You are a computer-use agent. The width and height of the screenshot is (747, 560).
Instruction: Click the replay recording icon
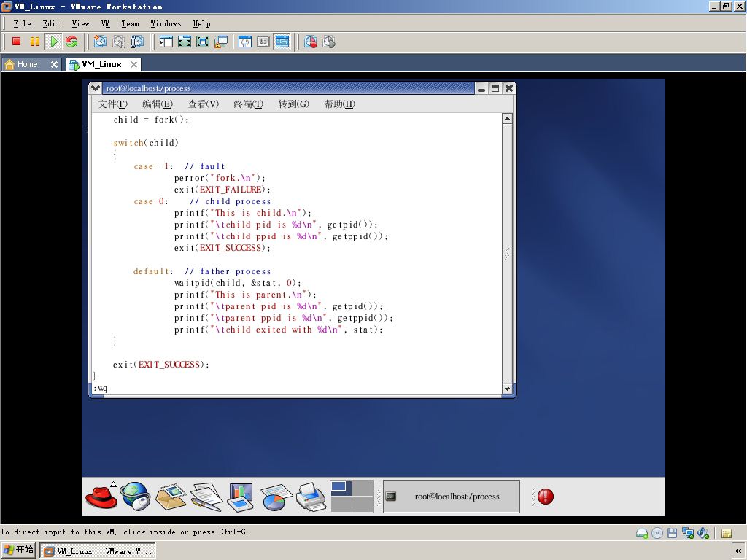pos(329,42)
